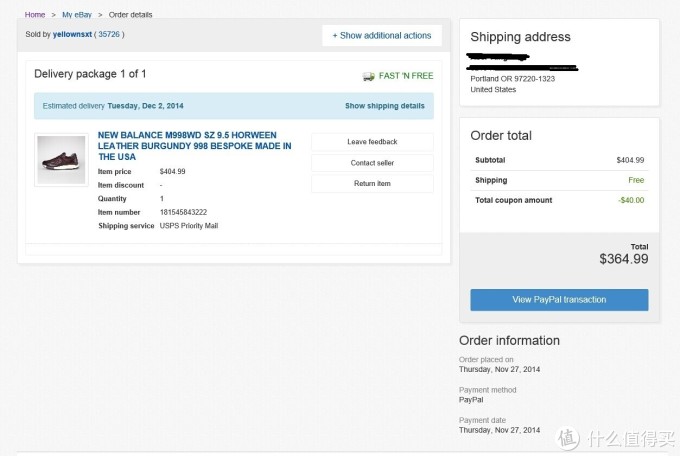Click the Leave feedback button
Viewport: 680px width, 456px height.
pos(372,142)
